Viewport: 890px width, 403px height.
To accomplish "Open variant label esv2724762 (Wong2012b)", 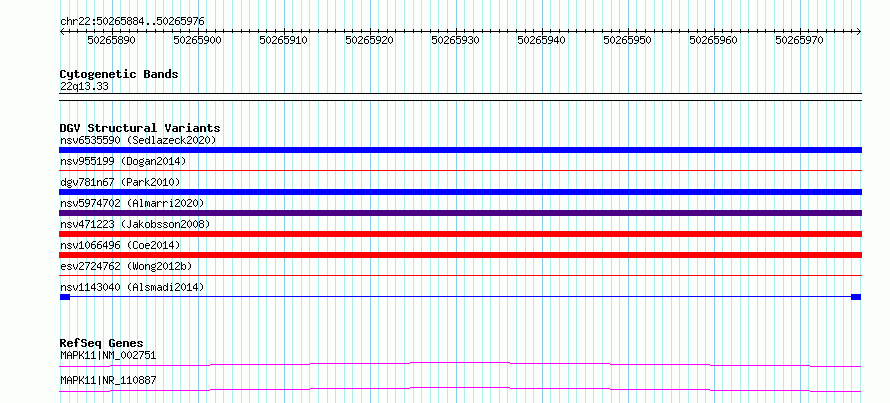I will tap(126, 266).
